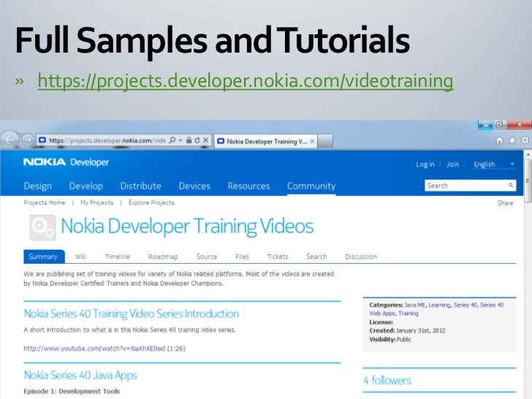Open the Design menu
This screenshot has height=399, width=532.
[38, 186]
